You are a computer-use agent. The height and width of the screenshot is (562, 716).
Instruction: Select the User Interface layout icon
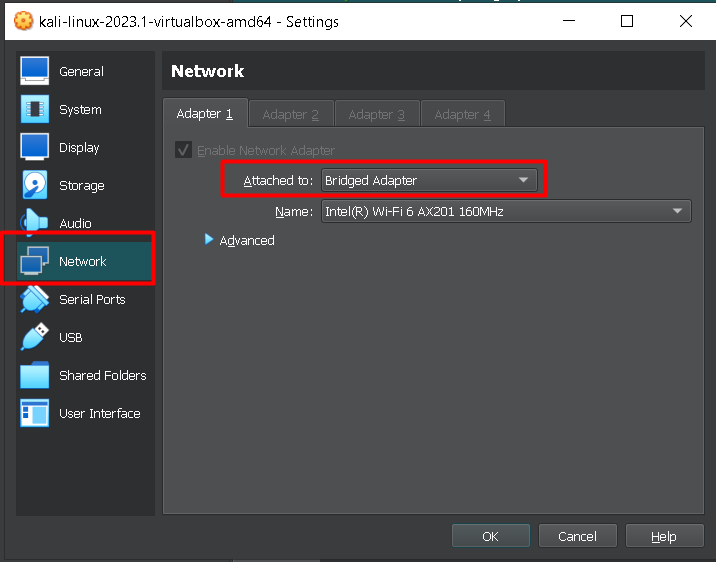tap(35, 413)
